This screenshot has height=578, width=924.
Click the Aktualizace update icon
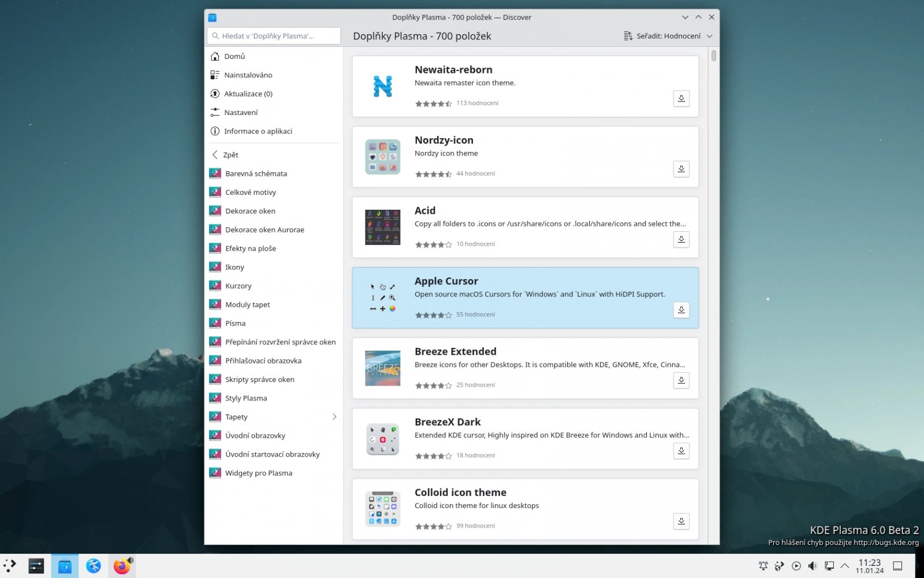pyautogui.click(x=215, y=94)
